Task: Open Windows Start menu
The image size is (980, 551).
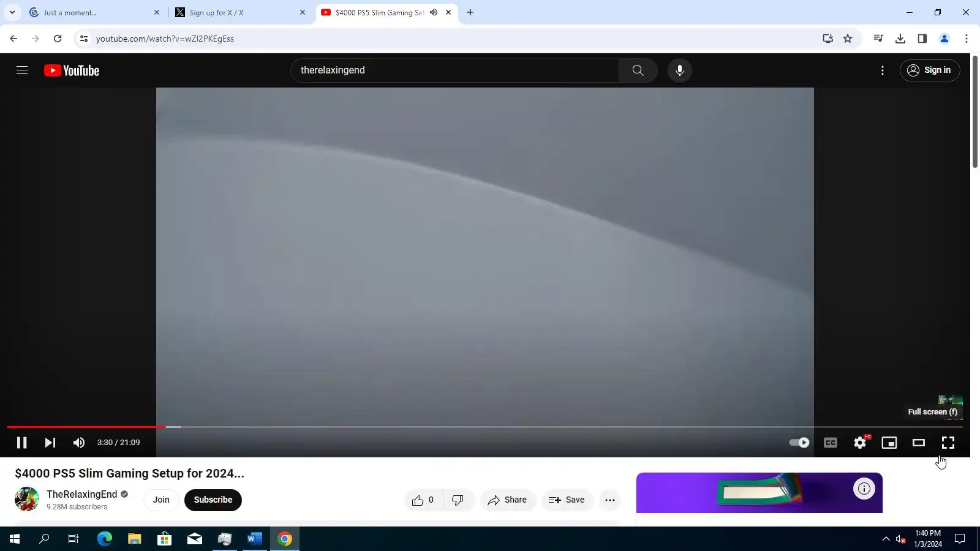Action: [15, 539]
